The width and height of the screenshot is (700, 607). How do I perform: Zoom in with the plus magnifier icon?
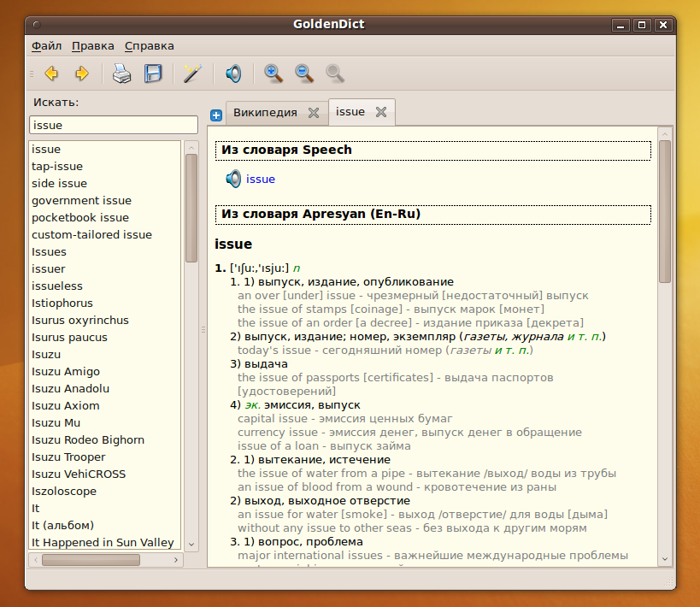[274, 74]
